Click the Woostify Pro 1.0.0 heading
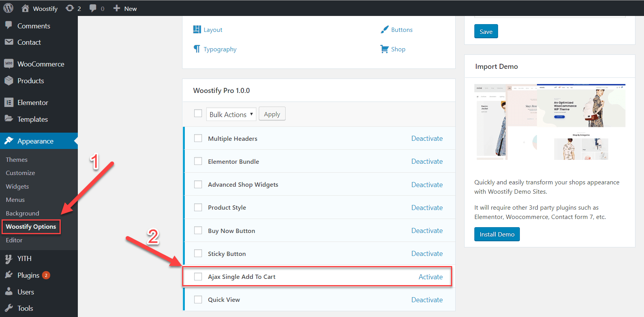644x317 pixels. 221,90
